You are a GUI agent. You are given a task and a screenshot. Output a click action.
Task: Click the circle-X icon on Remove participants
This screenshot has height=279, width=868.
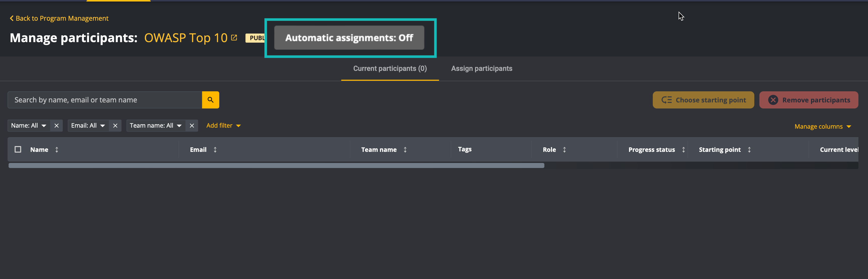pyautogui.click(x=773, y=100)
